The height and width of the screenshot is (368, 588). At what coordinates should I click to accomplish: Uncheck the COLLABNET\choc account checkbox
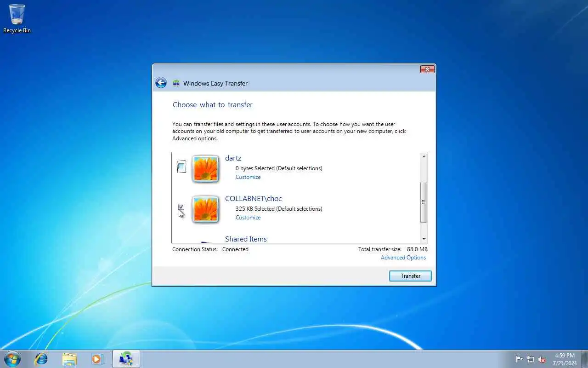click(181, 207)
